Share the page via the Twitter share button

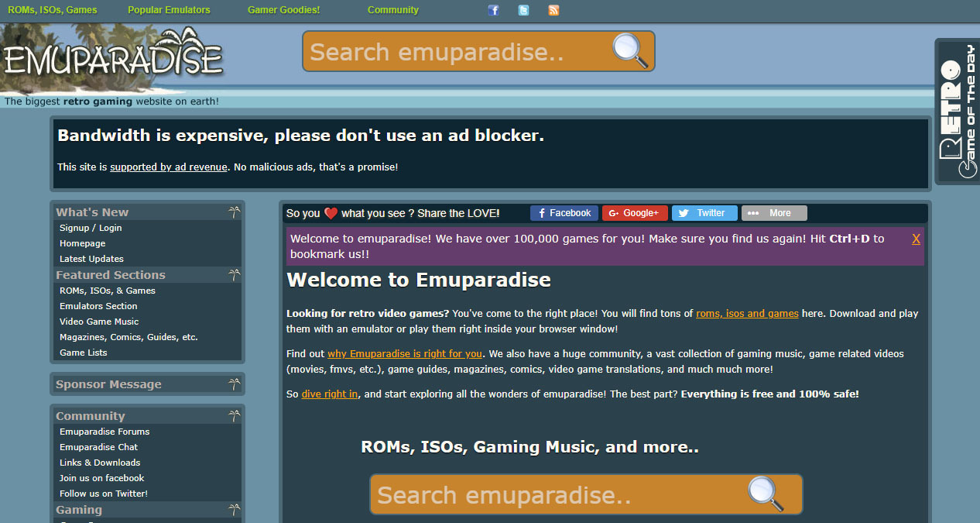pos(704,212)
